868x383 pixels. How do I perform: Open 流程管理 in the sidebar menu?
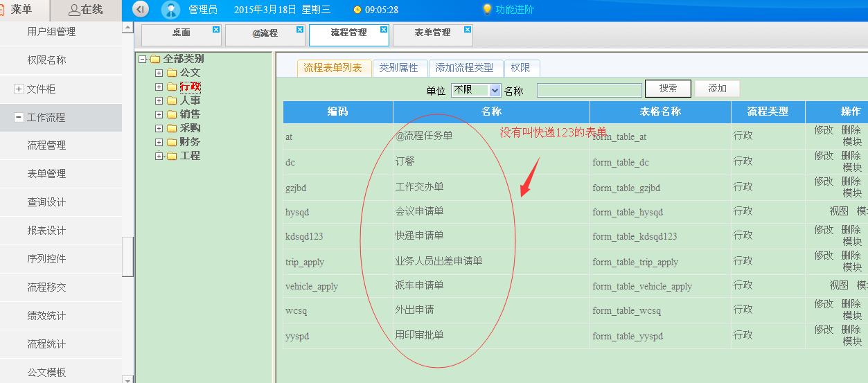pos(46,145)
